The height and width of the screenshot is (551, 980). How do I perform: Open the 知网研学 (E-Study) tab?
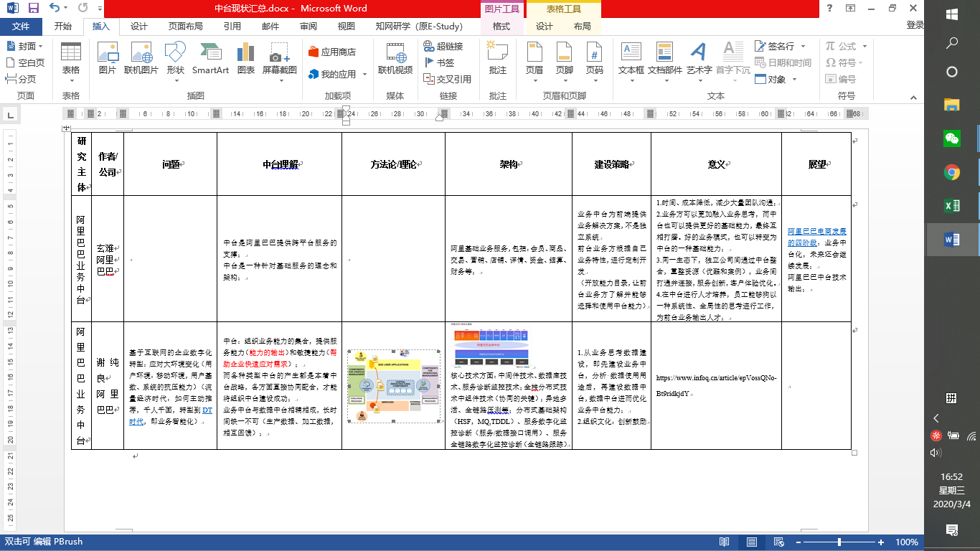(420, 26)
